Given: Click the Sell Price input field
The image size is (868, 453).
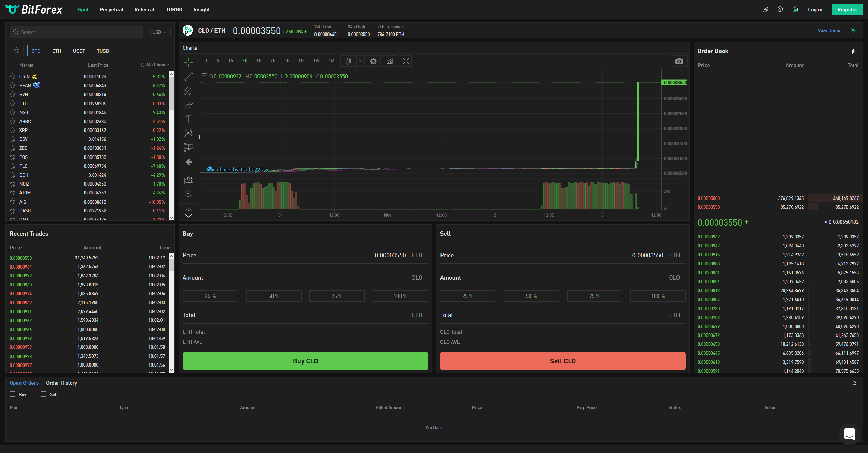Looking at the screenshot, I should pos(563,255).
